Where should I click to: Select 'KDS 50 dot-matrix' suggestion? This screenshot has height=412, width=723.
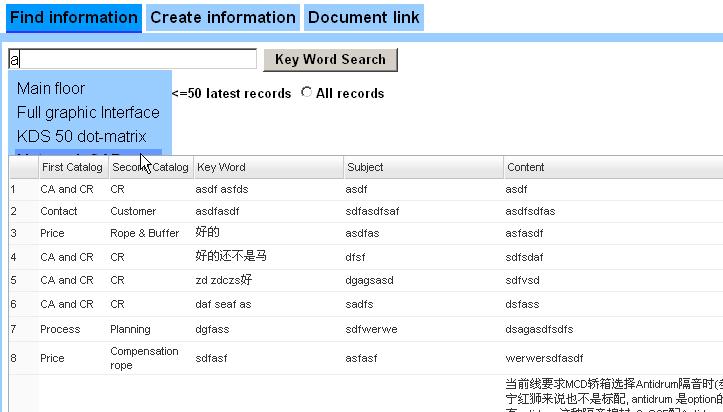(81, 137)
